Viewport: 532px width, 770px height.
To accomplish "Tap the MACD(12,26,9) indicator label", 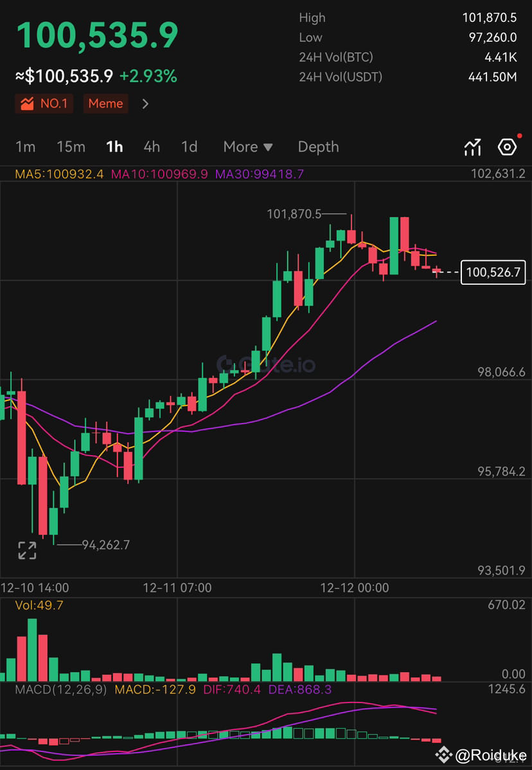I will [61, 690].
